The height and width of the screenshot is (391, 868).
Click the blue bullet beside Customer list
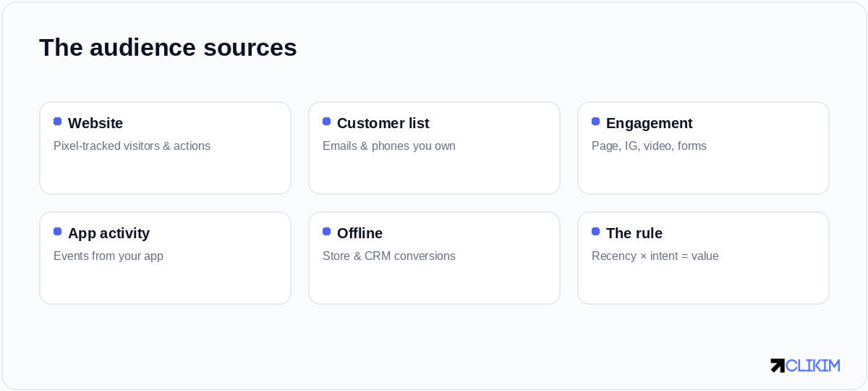(x=327, y=122)
